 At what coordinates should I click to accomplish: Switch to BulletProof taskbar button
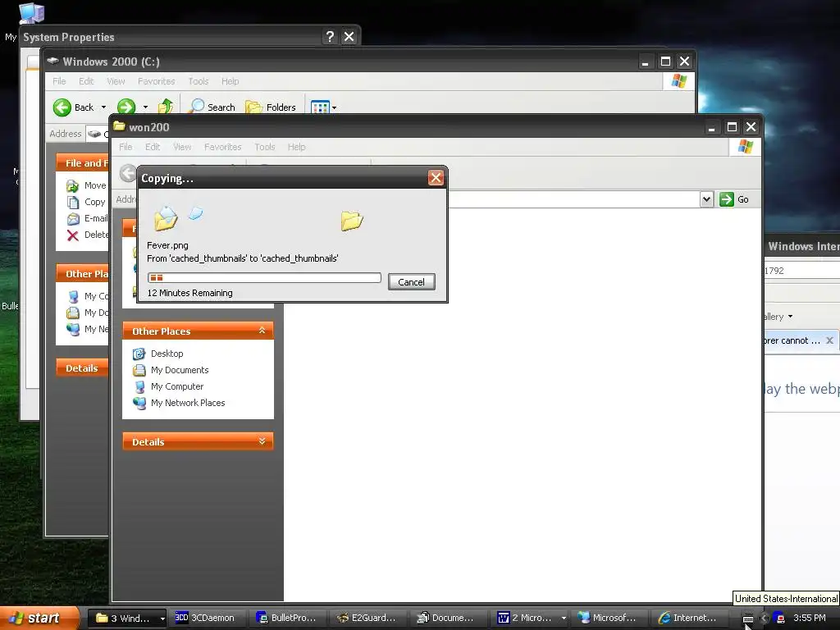coord(286,619)
